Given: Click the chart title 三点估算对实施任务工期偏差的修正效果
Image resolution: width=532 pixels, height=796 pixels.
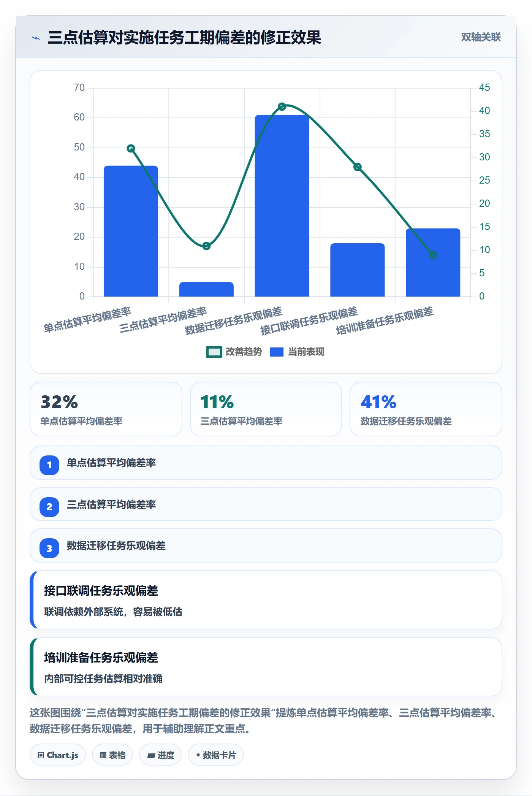Looking at the screenshot, I should (185, 38).
